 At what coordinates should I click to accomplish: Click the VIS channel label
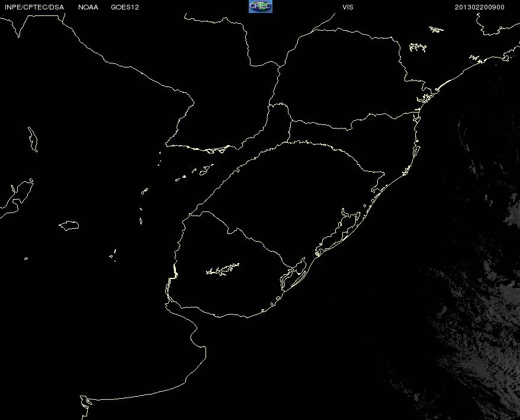point(348,7)
